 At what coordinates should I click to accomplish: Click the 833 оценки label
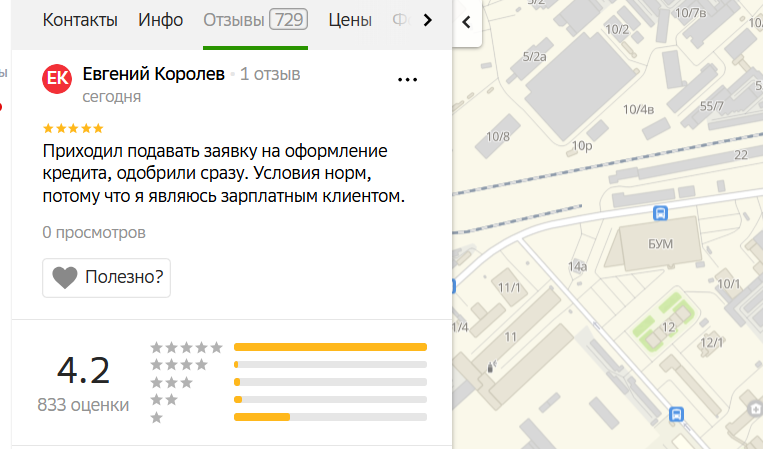click(83, 405)
